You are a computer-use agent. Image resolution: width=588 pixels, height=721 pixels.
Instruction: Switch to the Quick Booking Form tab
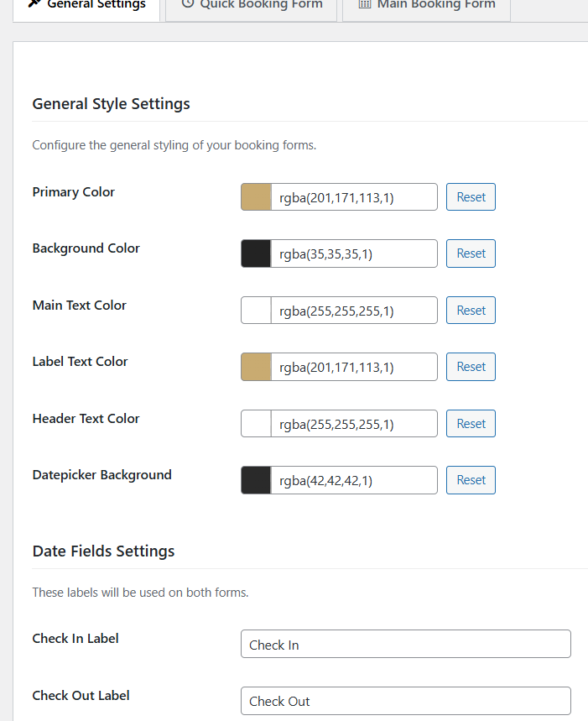pyautogui.click(x=252, y=5)
